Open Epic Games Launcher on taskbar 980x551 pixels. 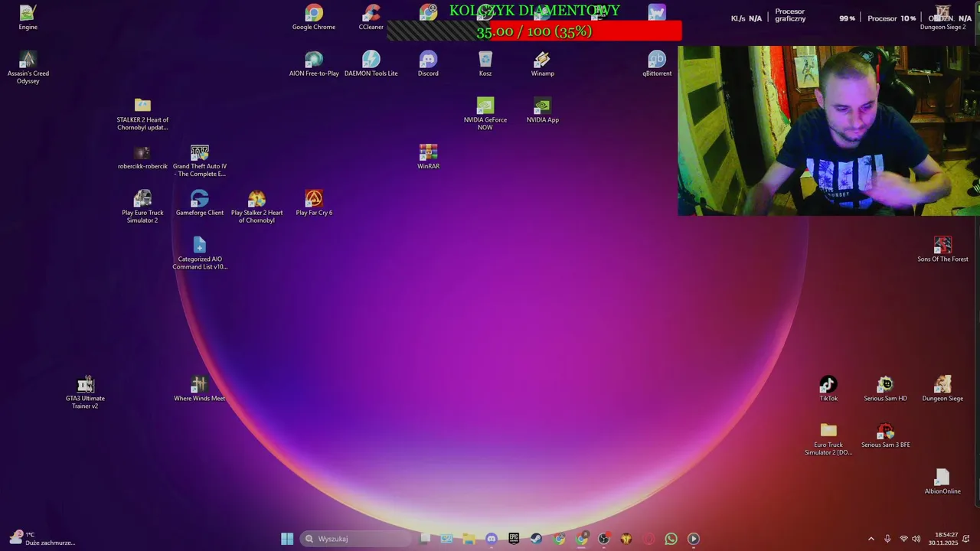pyautogui.click(x=514, y=539)
